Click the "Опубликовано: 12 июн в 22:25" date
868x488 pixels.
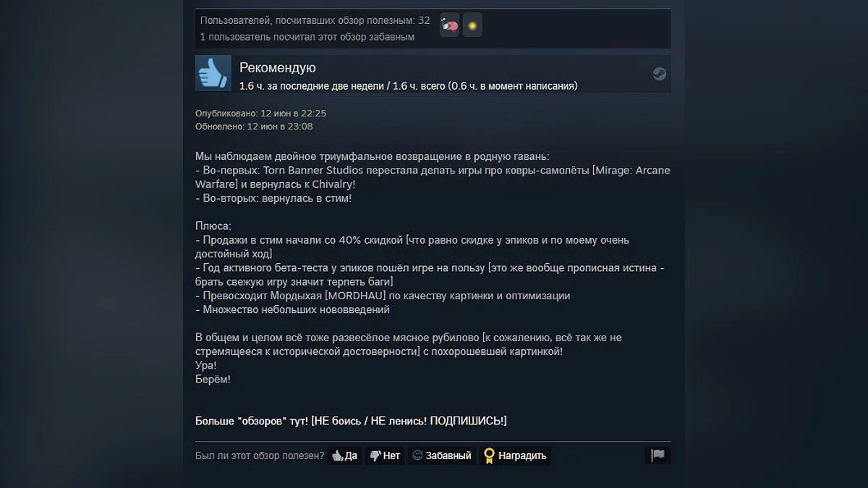(260, 114)
